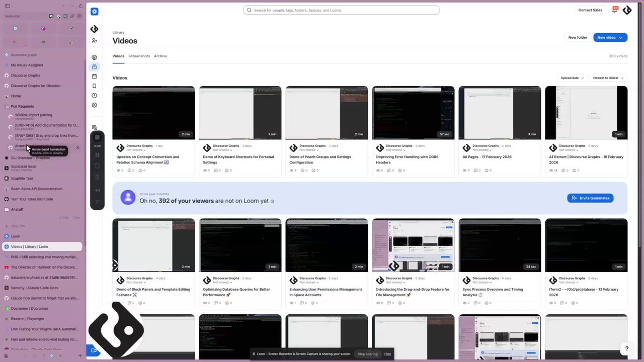Open the Spaces icon below settings gear
This screenshot has height=362, width=644.
pyautogui.click(x=94, y=128)
